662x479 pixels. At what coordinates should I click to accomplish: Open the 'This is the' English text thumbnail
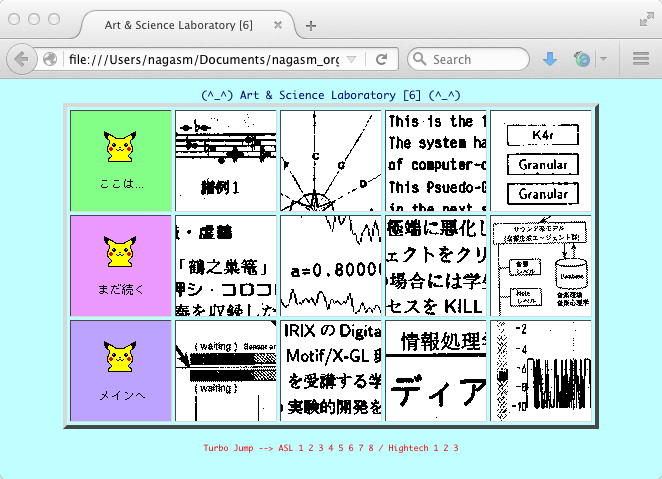[x=436, y=161]
